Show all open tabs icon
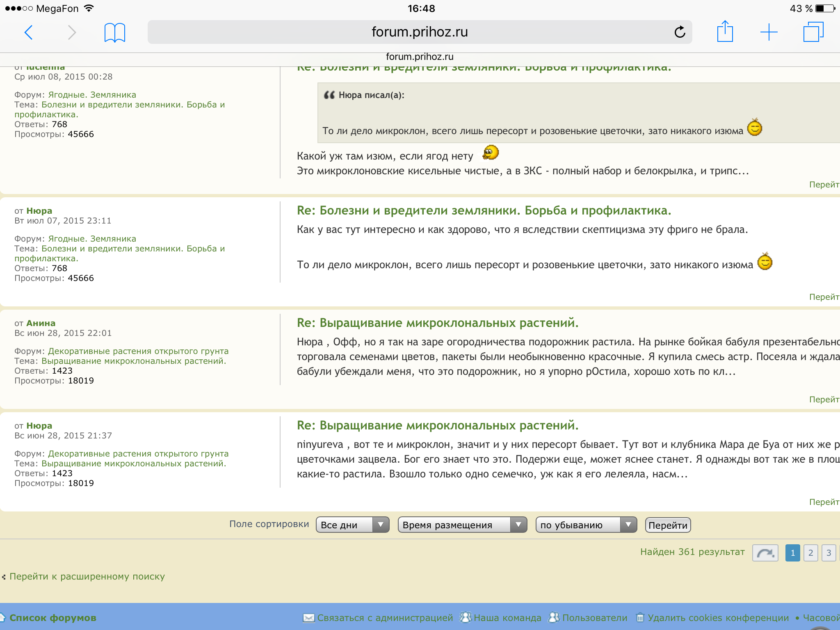The height and width of the screenshot is (630, 840). click(x=813, y=32)
